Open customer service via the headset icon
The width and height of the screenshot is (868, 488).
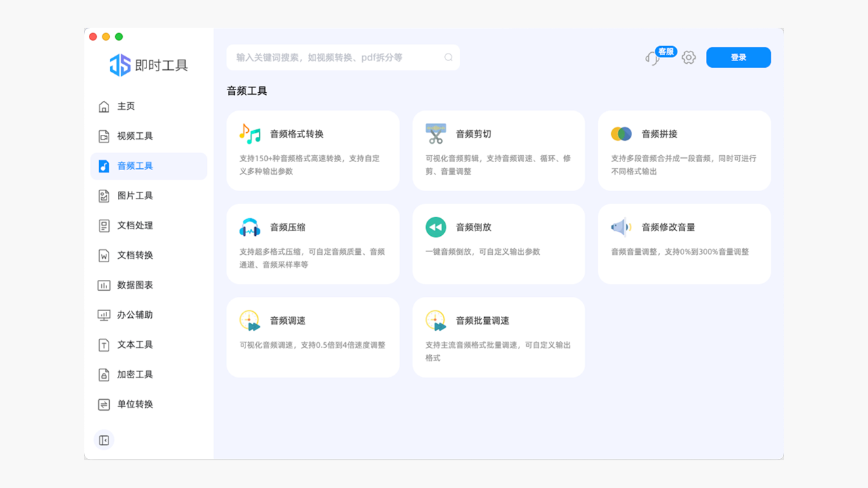click(652, 58)
